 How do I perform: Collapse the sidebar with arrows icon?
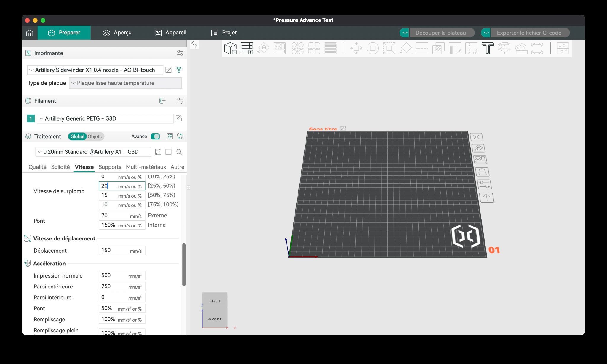(194, 45)
